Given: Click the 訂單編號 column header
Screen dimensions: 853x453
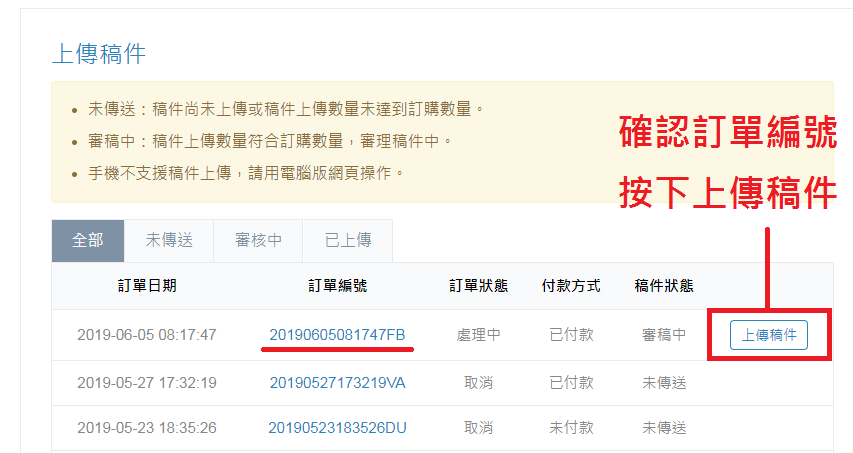Looking at the screenshot, I should [337, 286].
